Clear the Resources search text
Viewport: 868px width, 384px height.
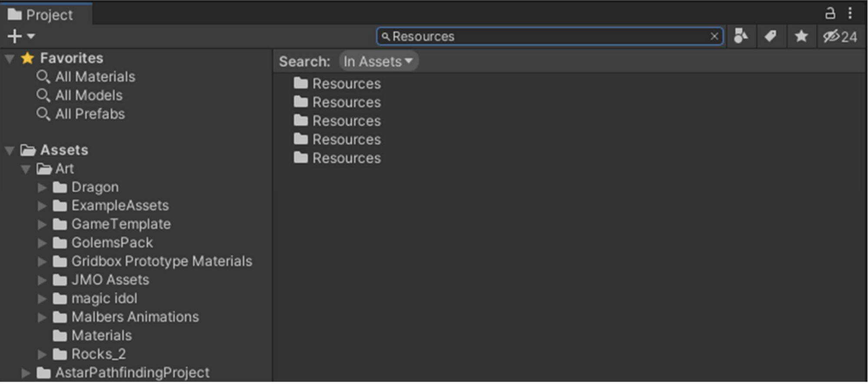[714, 36]
